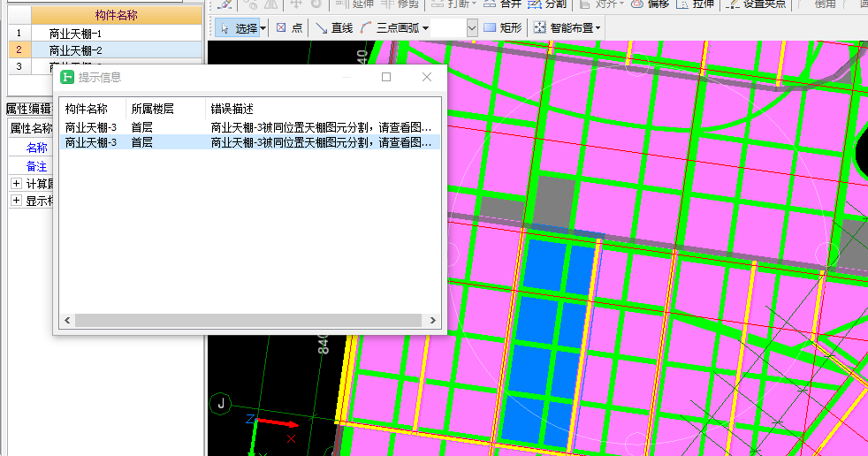
Task: Click the 属性名称 column header
Action: (x=31, y=128)
